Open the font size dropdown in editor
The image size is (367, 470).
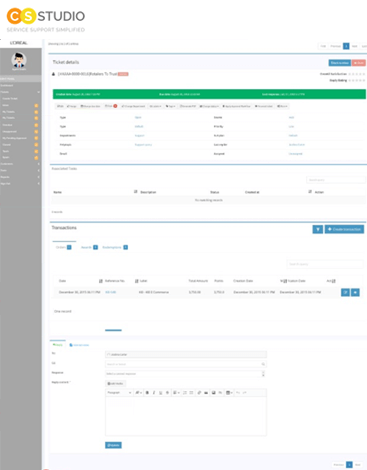tap(139, 393)
